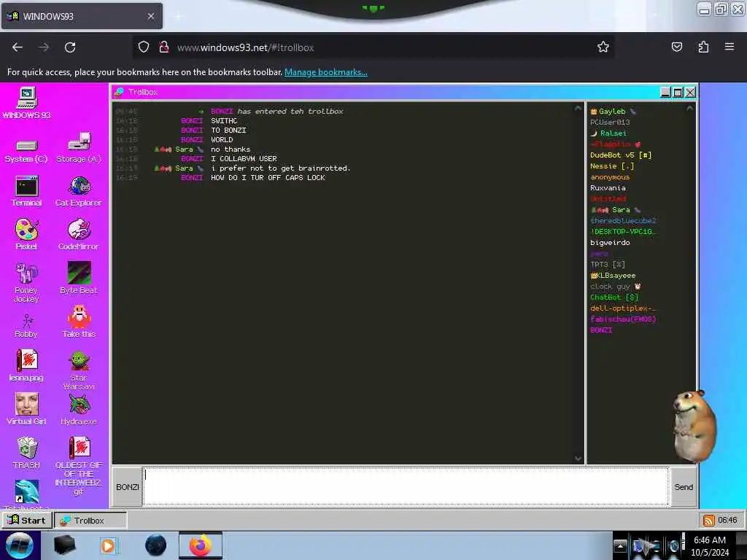Click the hamster desktop assistant character
747x560 pixels.
click(694, 426)
